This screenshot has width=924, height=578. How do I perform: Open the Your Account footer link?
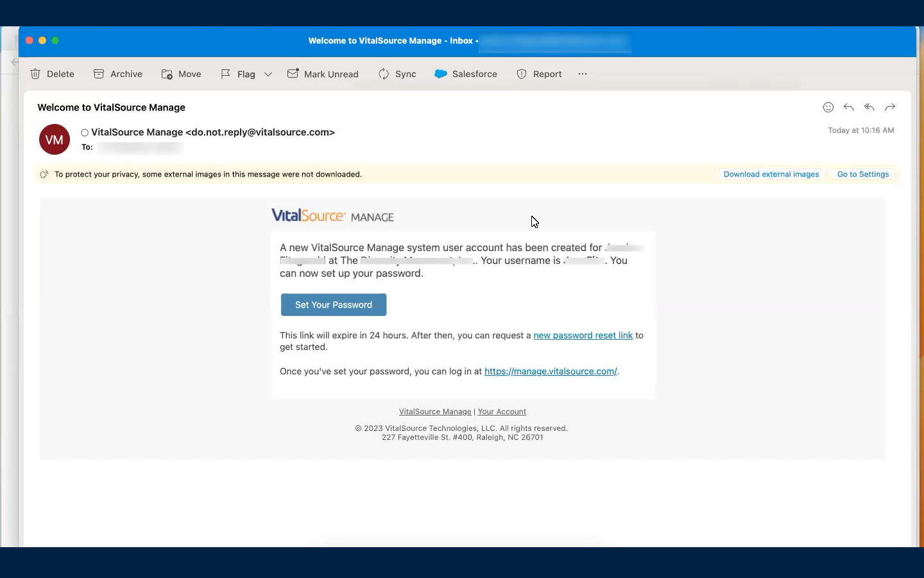point(502,412)
